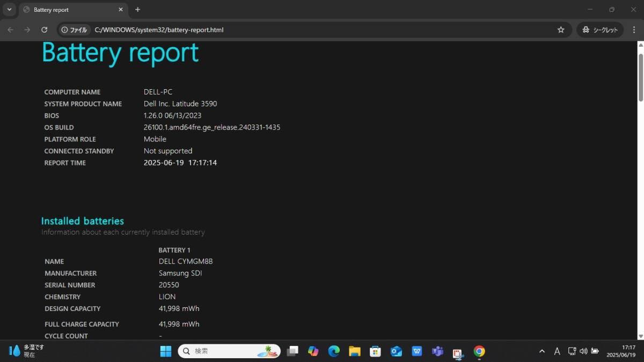Viewport: 644px width, 362px height.
Task: Open the Chrome three-dot menu
Action: point(634,30)
